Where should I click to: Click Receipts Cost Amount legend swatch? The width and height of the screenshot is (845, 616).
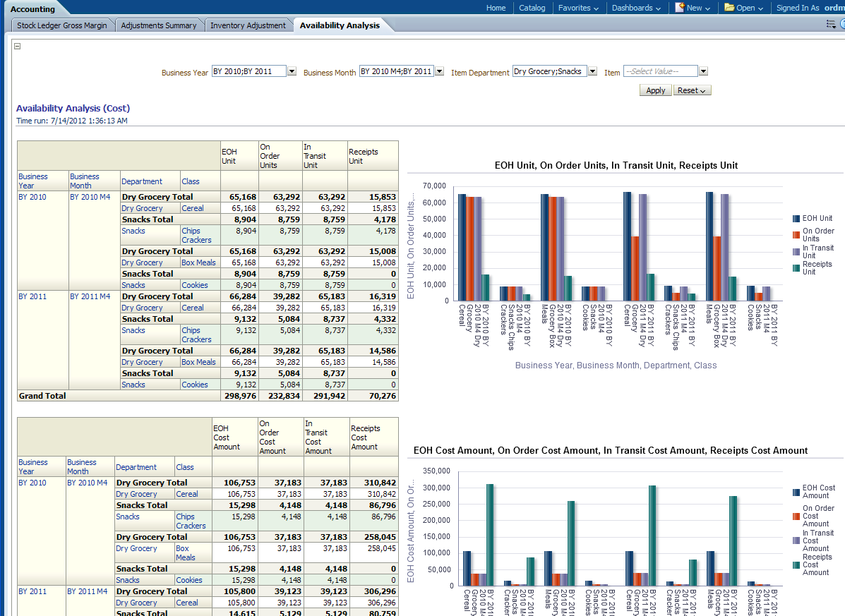796,565
